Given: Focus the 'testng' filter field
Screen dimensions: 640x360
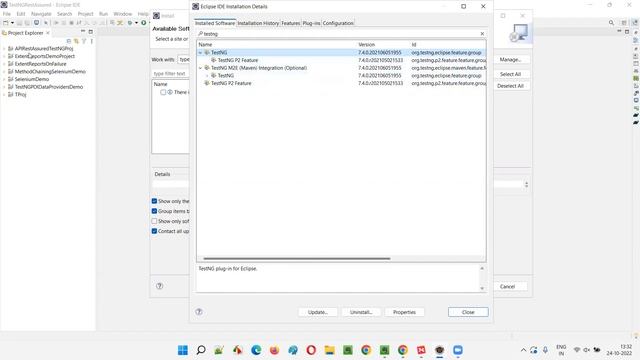Looking at the screenshot, I should click(x=339, y=34).
